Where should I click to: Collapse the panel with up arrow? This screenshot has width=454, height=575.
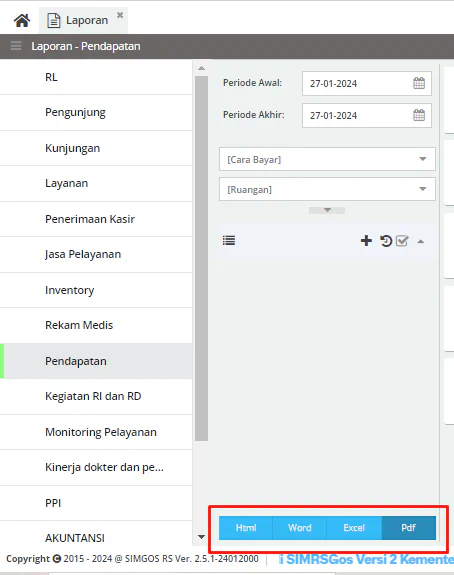coord(421,241)
